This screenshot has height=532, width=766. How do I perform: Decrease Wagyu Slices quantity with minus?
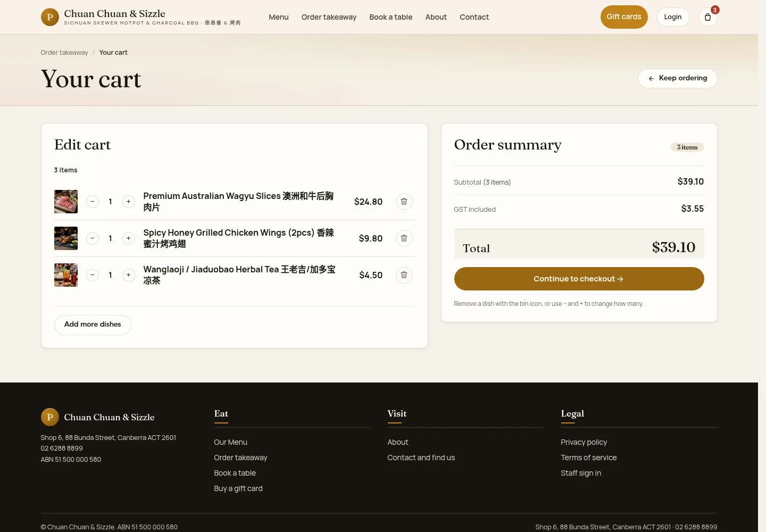tap(93, 202)
